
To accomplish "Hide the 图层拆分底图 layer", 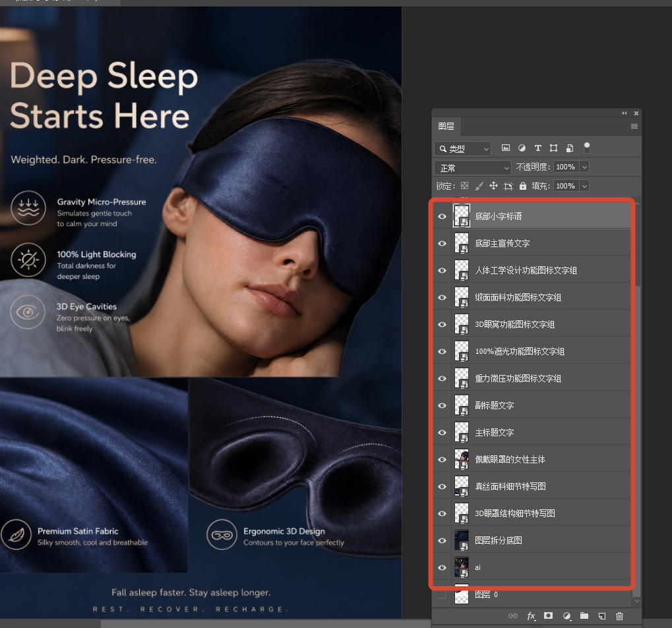I will pyautogui.click(x=443, y=540).
